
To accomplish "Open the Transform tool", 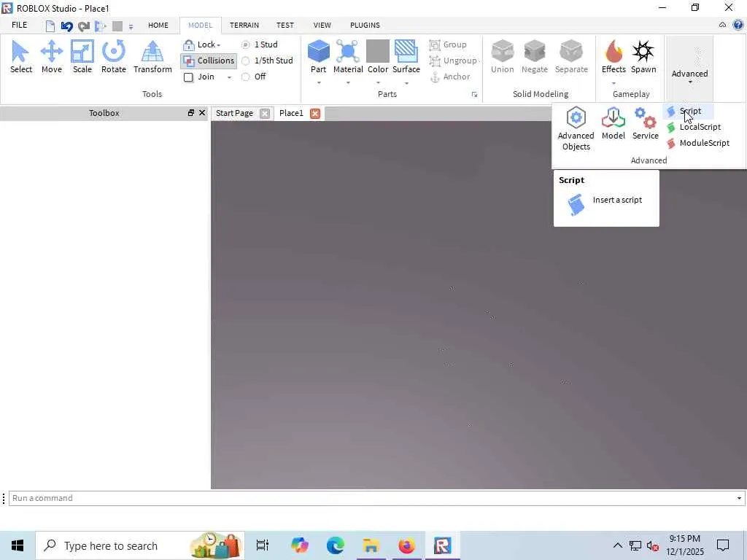I will point(152,57).
